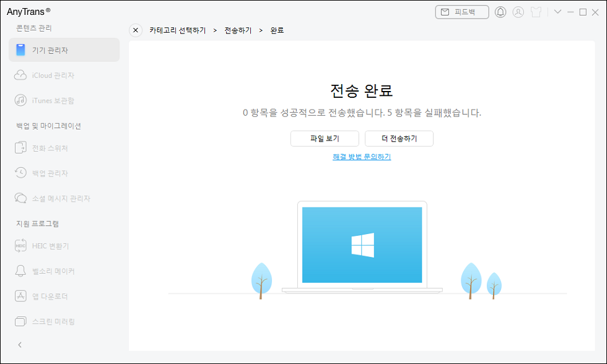Screen dimensions: 607x364
Task: Open notifications bell icon in title bar
Action: [x=500, y=12]
